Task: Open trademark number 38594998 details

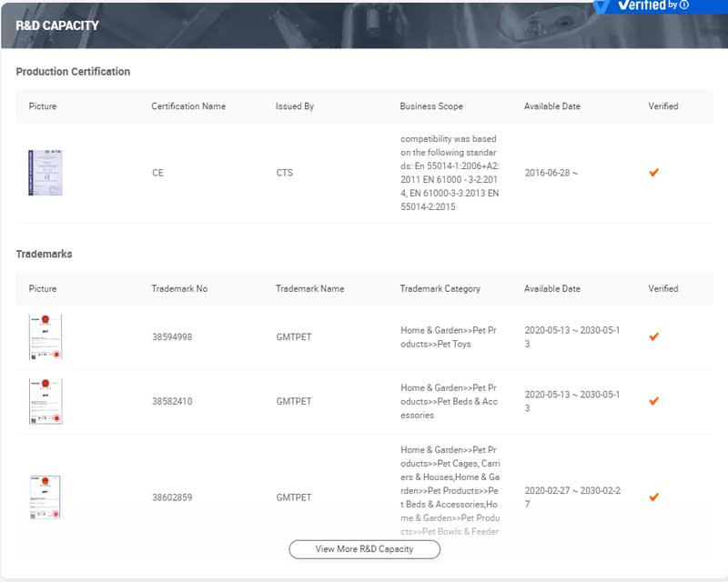Action: (171, 336)
